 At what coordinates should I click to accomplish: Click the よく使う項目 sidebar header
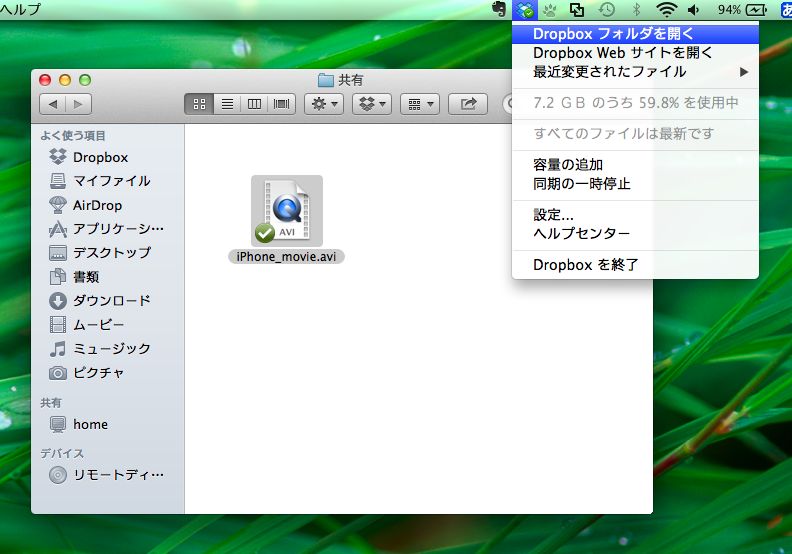point(73,135)
